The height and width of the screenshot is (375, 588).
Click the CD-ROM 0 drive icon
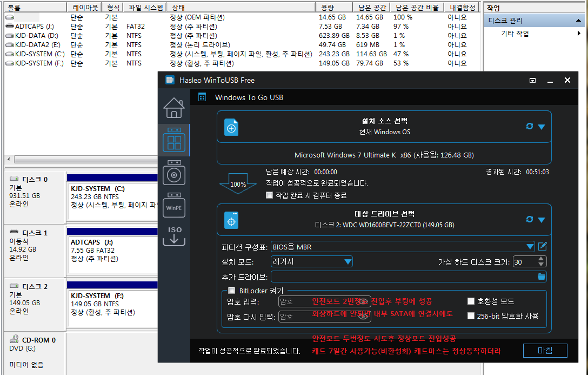coord(14,339)
